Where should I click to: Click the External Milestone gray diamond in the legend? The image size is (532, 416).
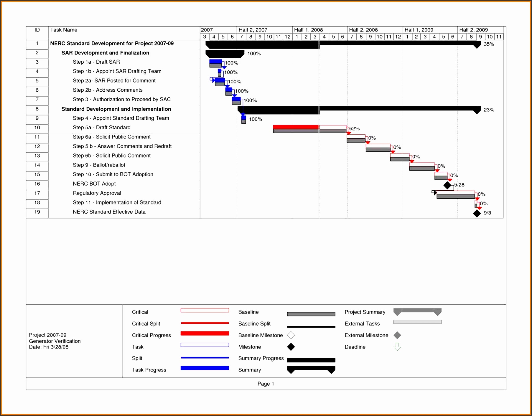pyautogui.click(x=397, y=335)
